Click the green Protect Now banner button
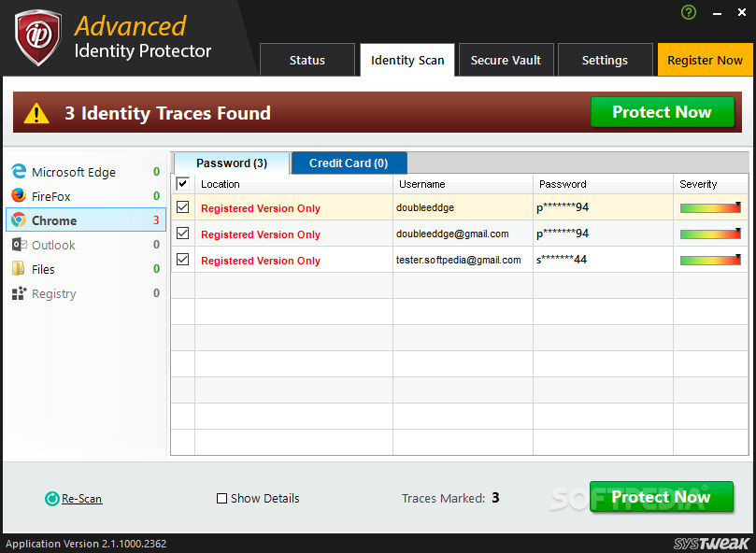756x553 pixels. (x=662, y=111)
